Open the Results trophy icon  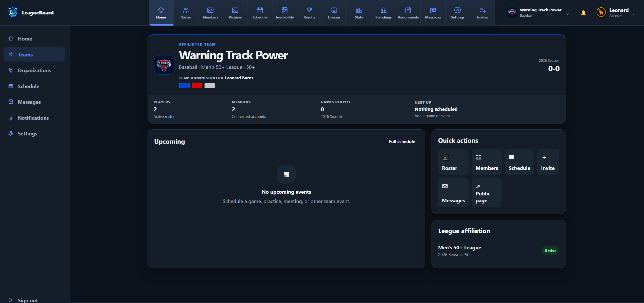tap(309, 10)
